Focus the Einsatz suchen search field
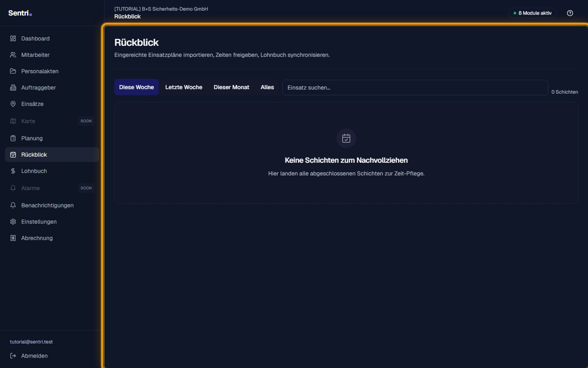 415,88
